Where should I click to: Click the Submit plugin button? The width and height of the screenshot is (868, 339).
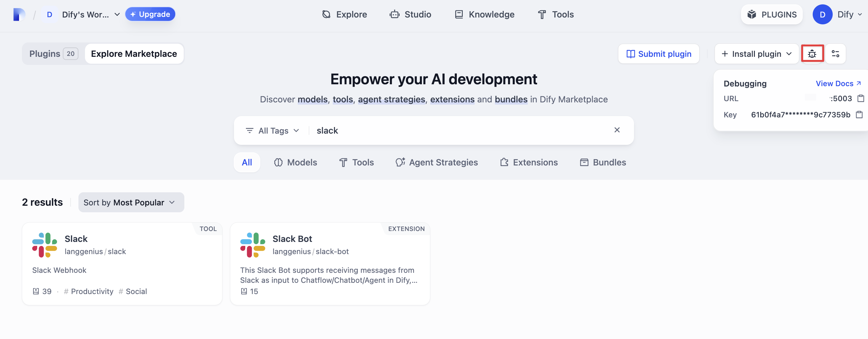pyautogui.click(x=658, y=54)
